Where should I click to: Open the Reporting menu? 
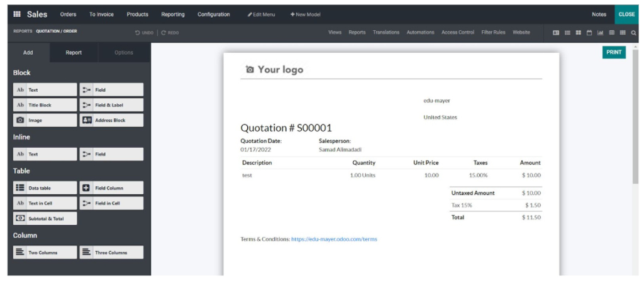tap(173, 14)
